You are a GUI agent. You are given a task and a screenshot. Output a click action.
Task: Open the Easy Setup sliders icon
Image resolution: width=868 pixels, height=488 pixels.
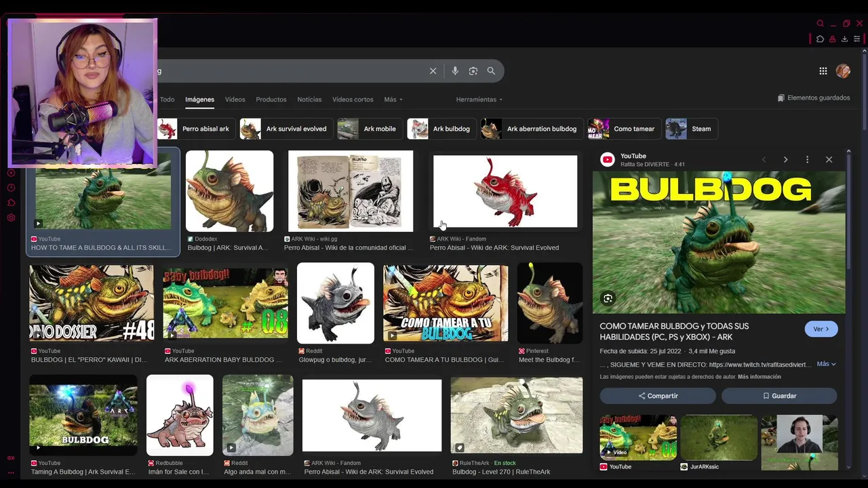point(856,39)
